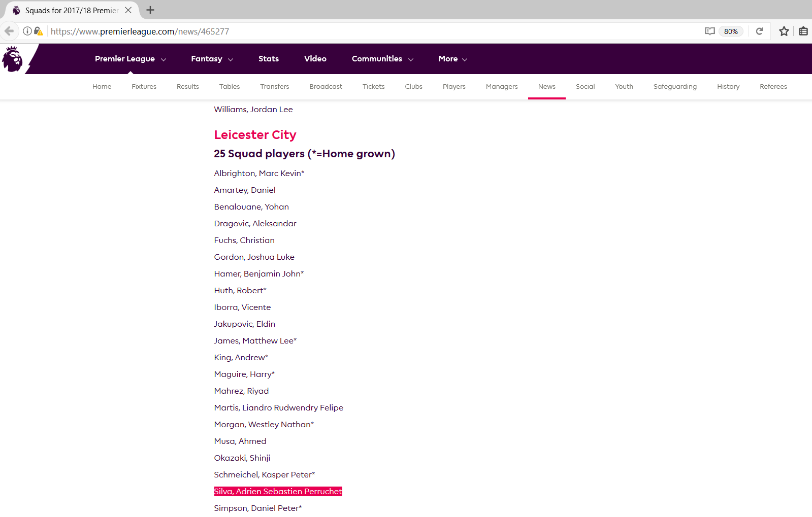
Task: Open the Broadcast page
Action: 326,87
